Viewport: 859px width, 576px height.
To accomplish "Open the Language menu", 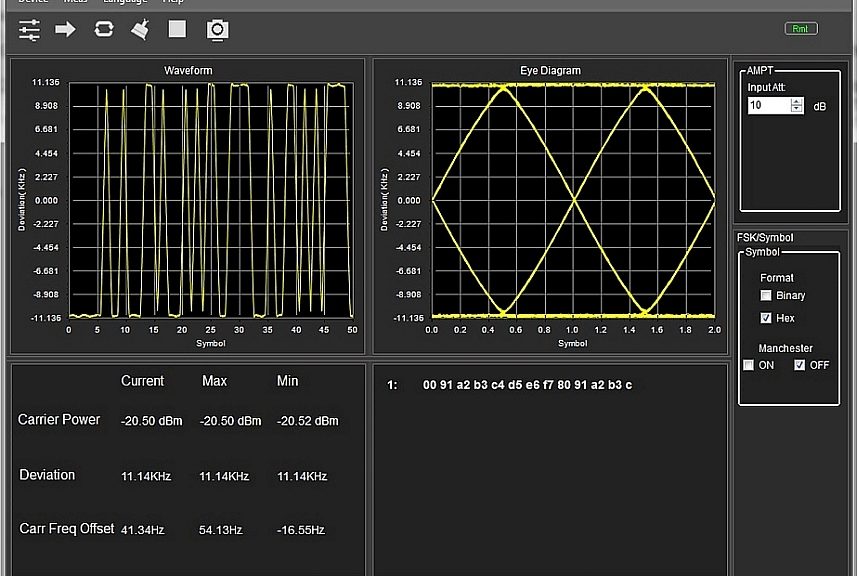I will [124, 2].
